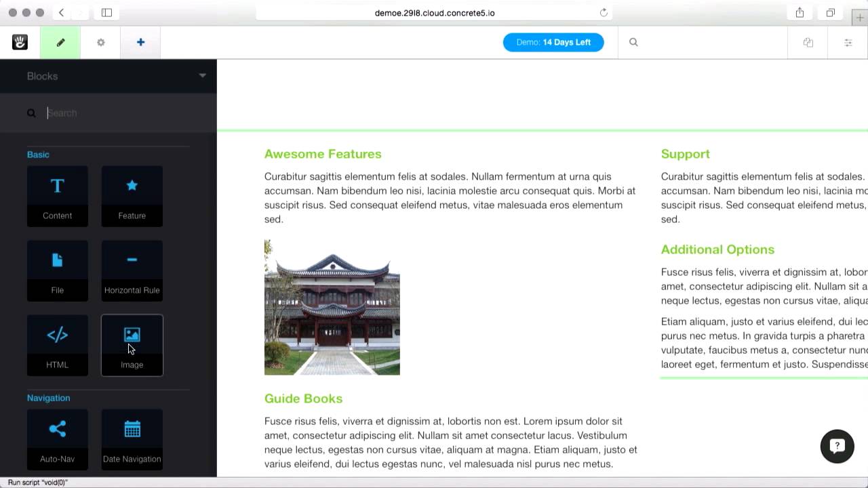Select the HTML block
The image size is (868, 488).
(x=58, y=345)
